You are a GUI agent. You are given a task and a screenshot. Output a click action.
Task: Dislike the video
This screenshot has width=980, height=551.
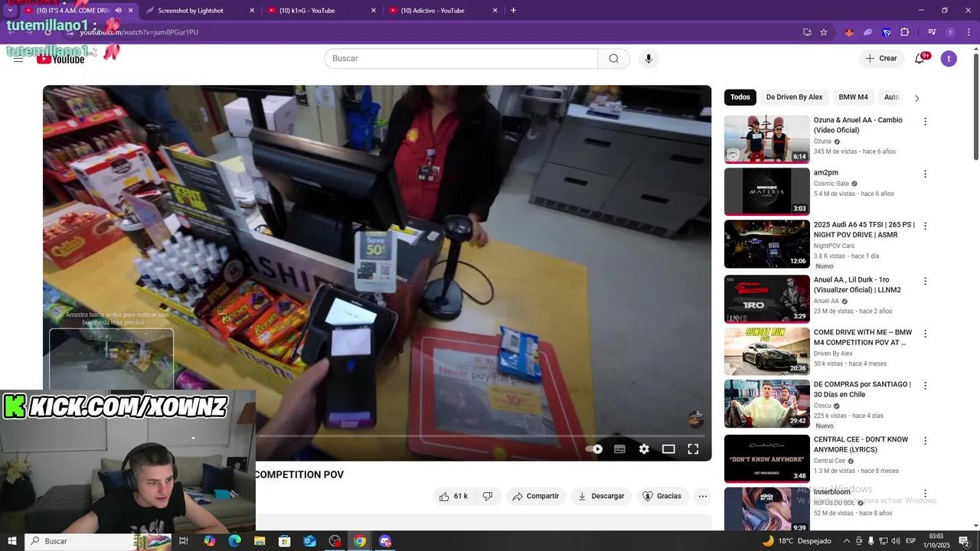[488, 496]
